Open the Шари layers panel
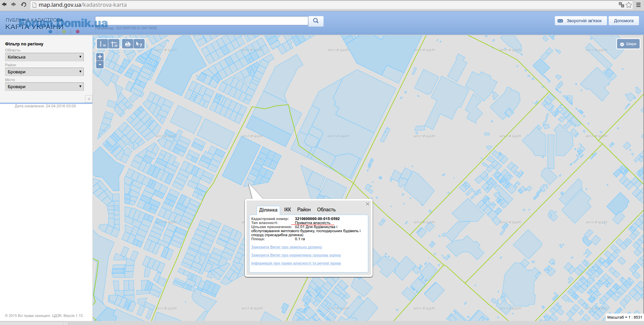Screen dimensions: 644x325 click(x=628, y=44)
